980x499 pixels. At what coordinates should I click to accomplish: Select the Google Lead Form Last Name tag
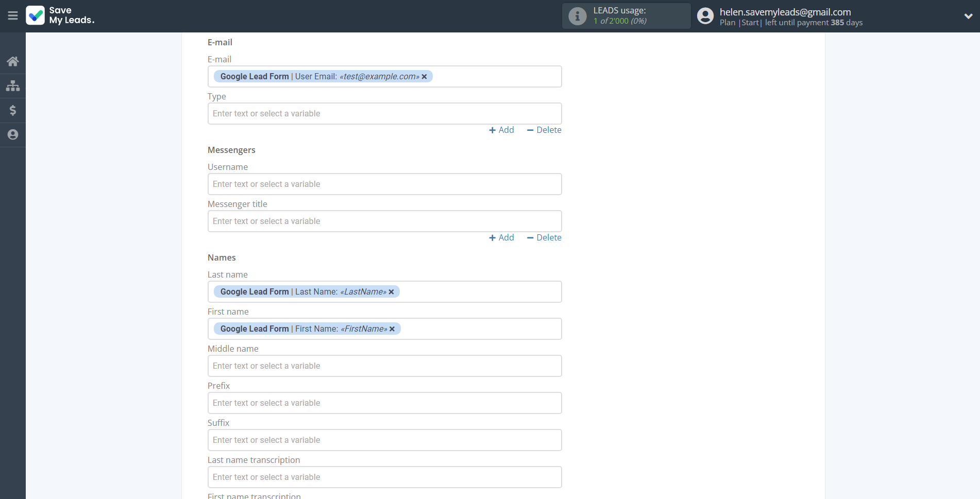click(307, 291)
